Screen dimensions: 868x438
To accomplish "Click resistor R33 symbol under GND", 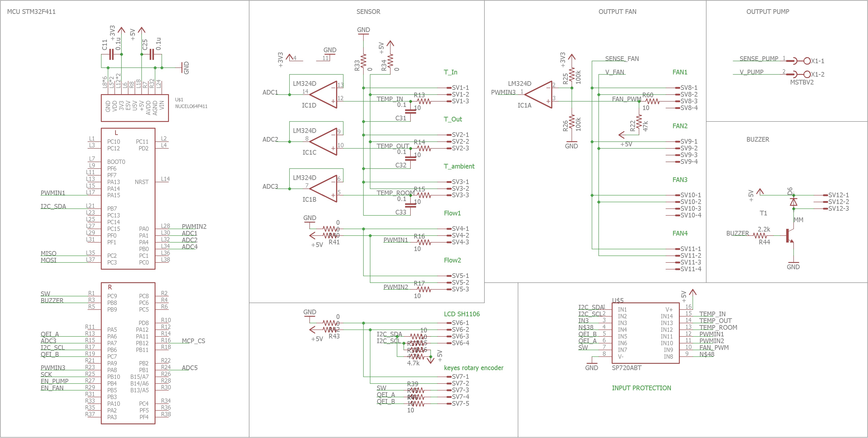I will tap(363, 61).
